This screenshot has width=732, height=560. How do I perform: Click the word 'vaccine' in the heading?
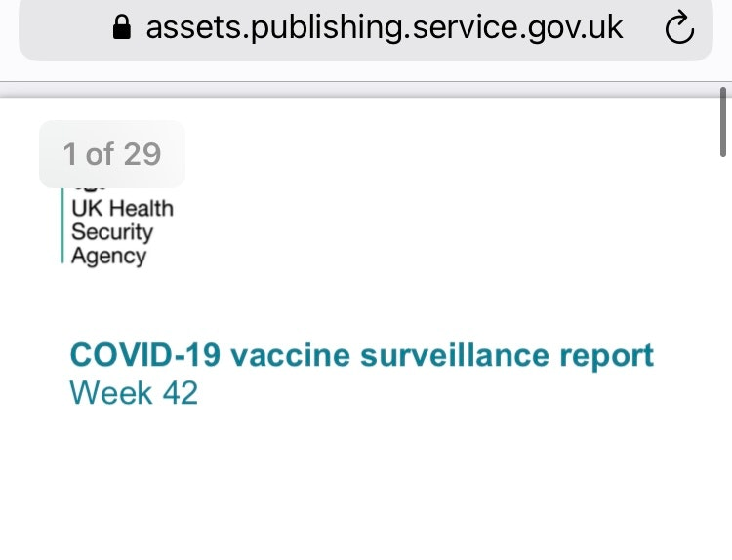point(291,355)
